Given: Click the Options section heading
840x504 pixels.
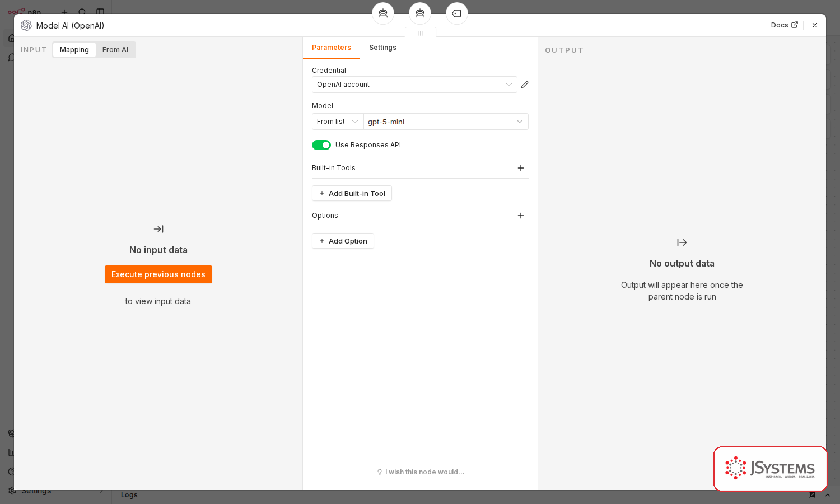Looking at the screenshot, I should pos(325,216).
